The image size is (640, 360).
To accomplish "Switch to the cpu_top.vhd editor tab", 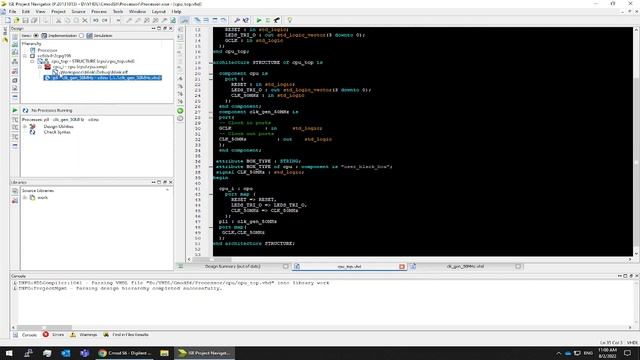I will tap(349, 267).
